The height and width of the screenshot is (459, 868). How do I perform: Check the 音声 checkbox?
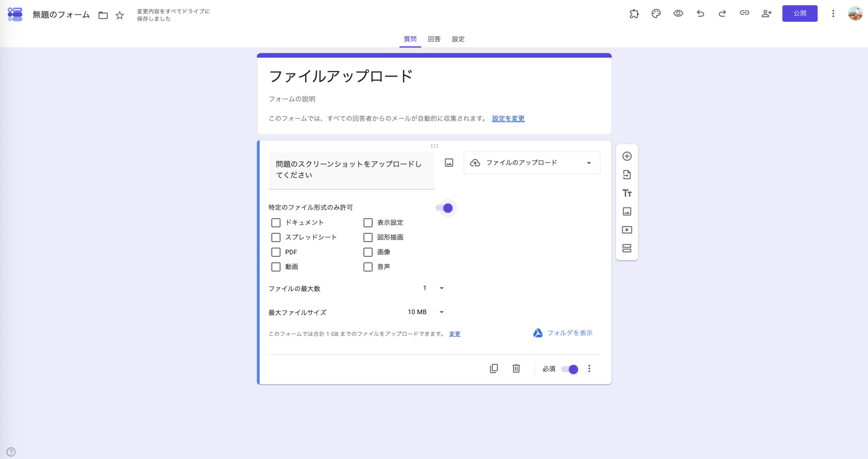368,267
